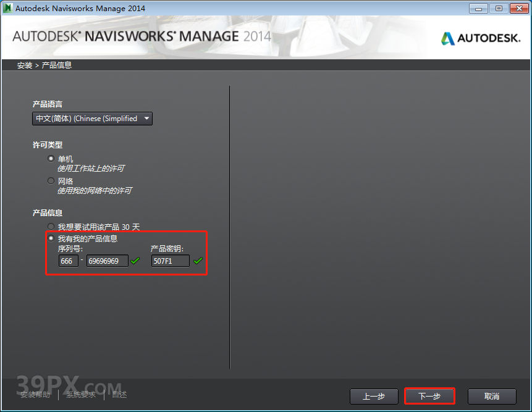Open the 自述 link

coord(119,393)
